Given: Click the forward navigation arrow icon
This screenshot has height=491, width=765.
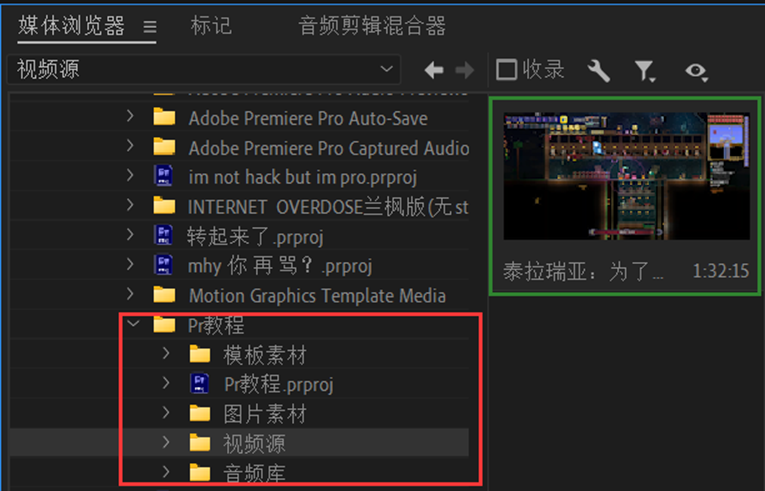Looking at the screenshot, I should pyautogui.click(x=464, y=70).
